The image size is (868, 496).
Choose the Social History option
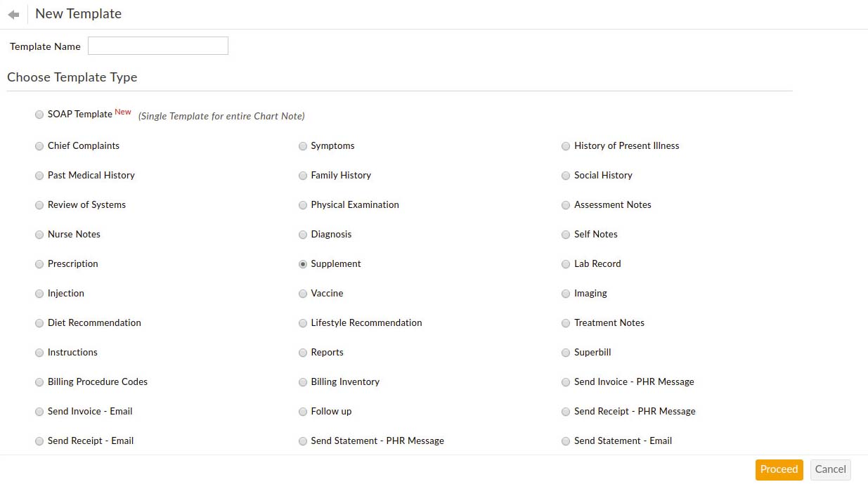tap(566, 176)
